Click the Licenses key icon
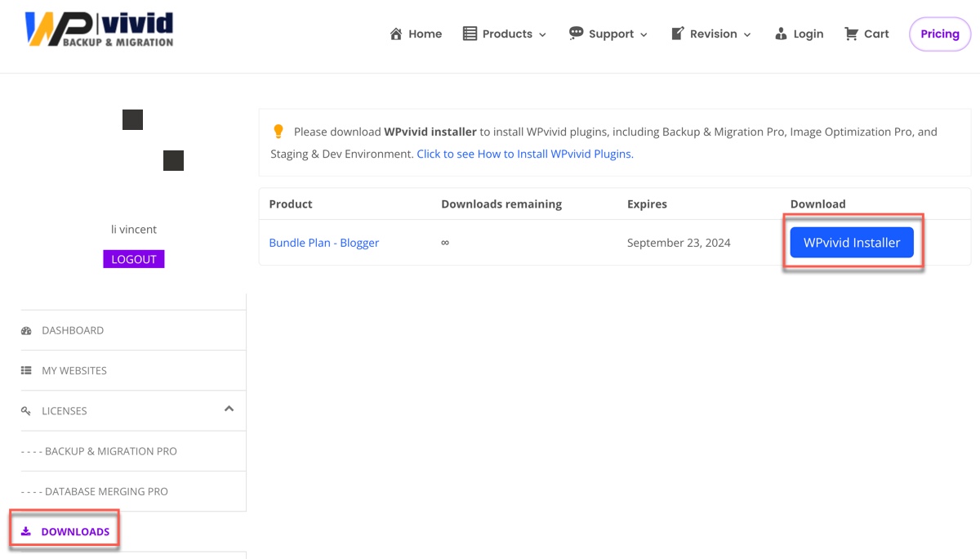This screenshot has width=980, height=559. [x=26, y=411]
